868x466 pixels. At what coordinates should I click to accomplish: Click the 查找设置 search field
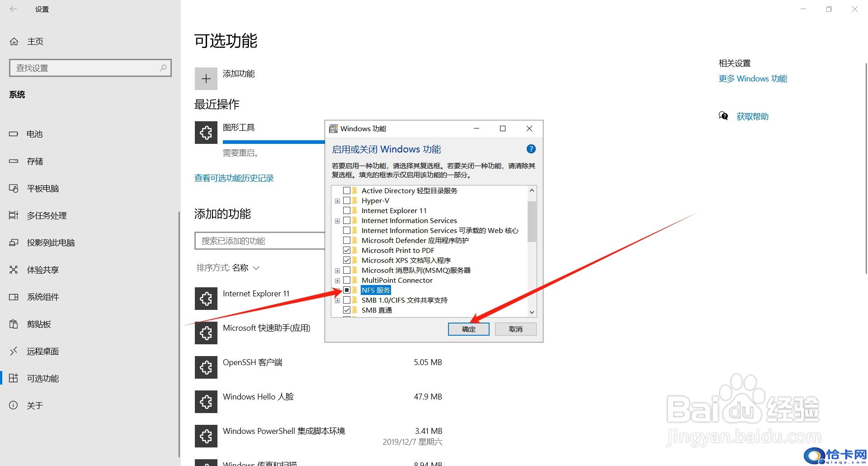[90, 68]
